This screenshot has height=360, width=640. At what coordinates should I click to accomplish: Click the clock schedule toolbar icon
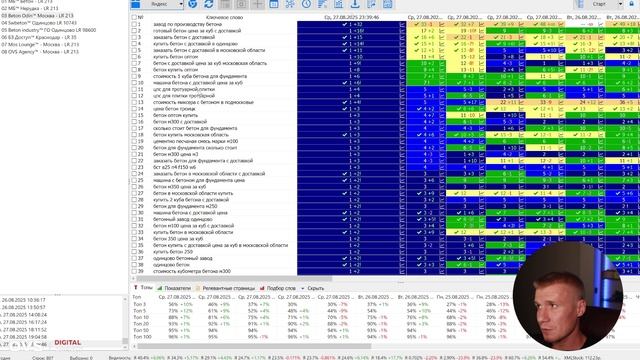(306, 4)
